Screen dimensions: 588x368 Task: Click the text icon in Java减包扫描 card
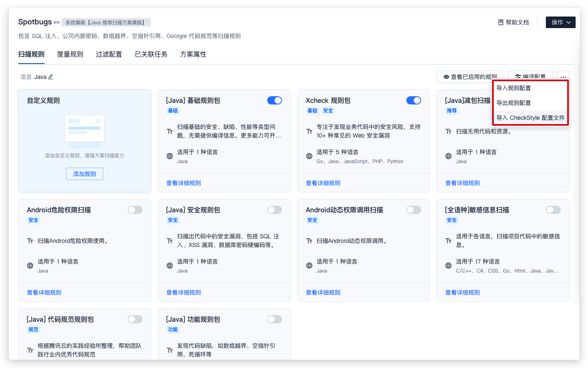448,131
